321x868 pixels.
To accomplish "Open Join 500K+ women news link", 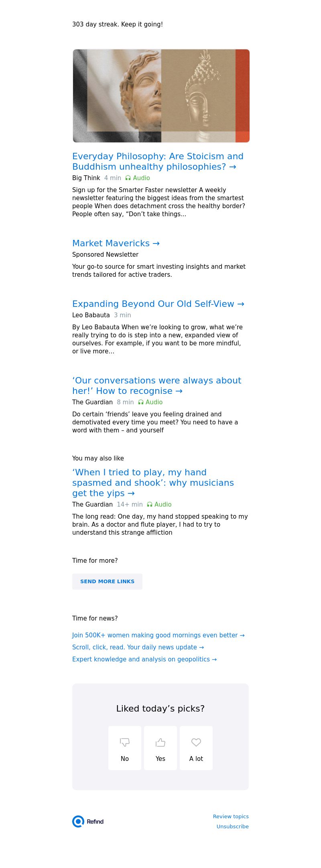I will [x=158, y=635].
